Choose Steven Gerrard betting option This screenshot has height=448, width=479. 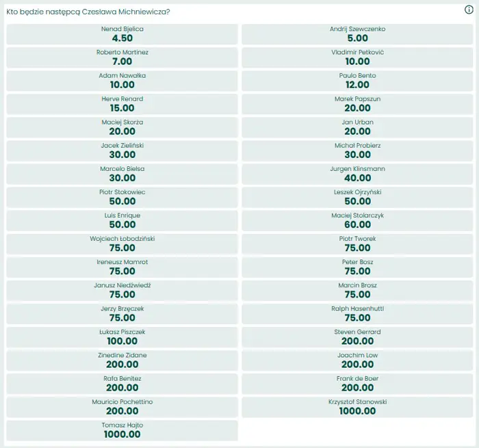pos(358,337)
